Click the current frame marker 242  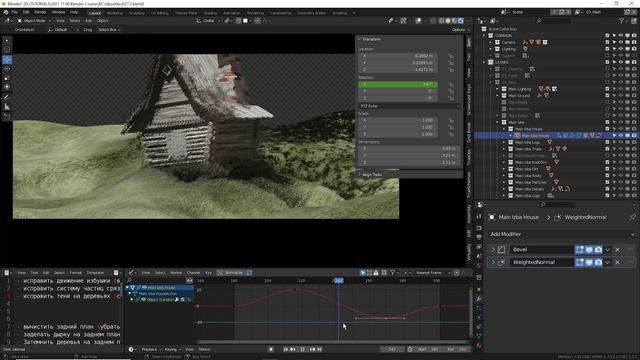click(338, 281)
